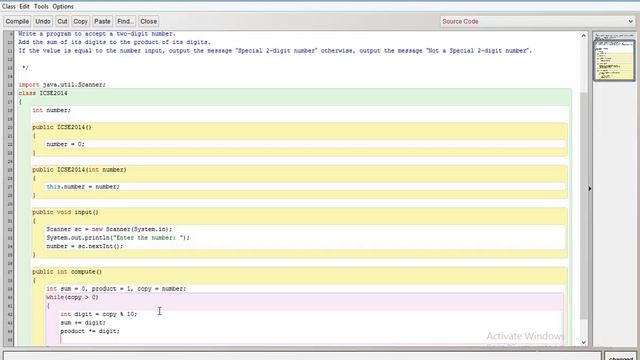The height and width of the screenshot is (360, 640).
Task: Click the "int digit = copy % 10;" line
Action: point(99,314)
